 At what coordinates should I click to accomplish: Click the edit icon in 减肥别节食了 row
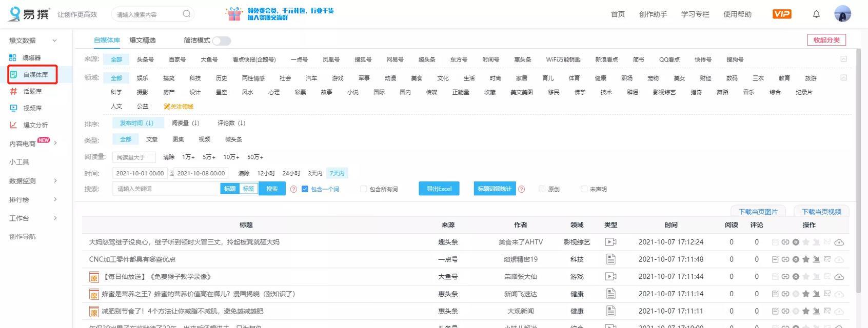(x=775, y=311)
